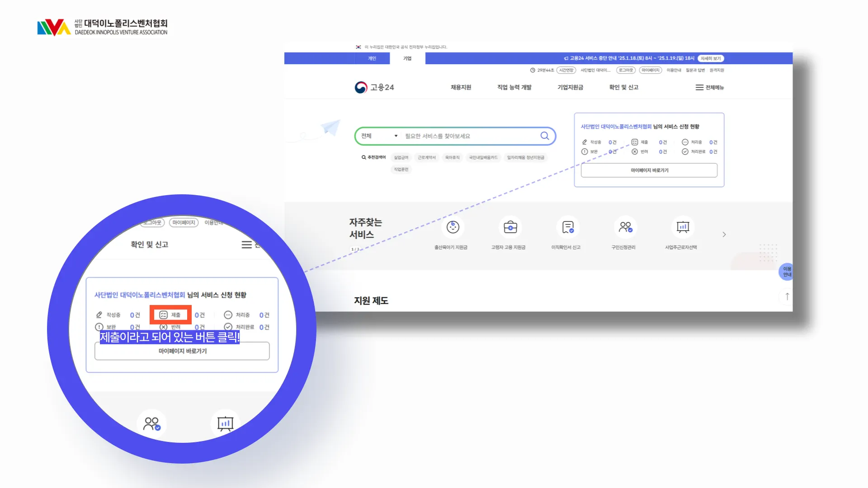Click the search magnifier icon
This screenshot has width=868, height=488.
click(544, 136)
